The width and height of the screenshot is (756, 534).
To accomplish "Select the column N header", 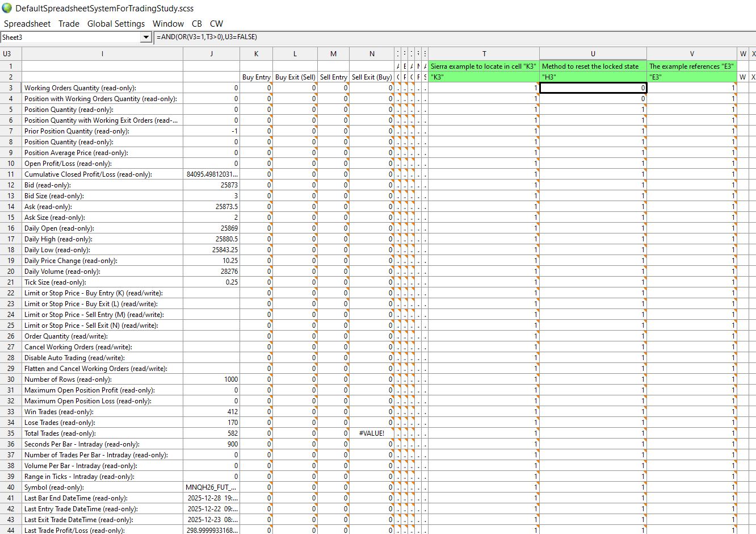I will tap(372, 54).
